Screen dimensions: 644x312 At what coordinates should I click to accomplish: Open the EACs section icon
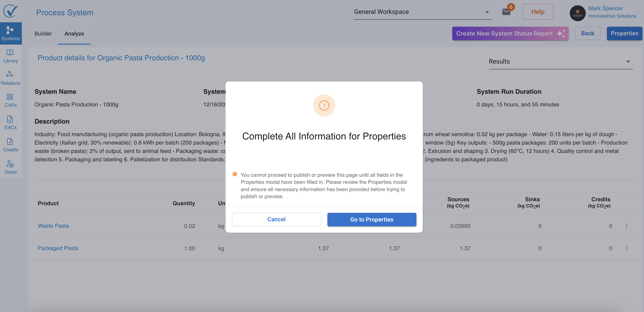pos(10,122)
